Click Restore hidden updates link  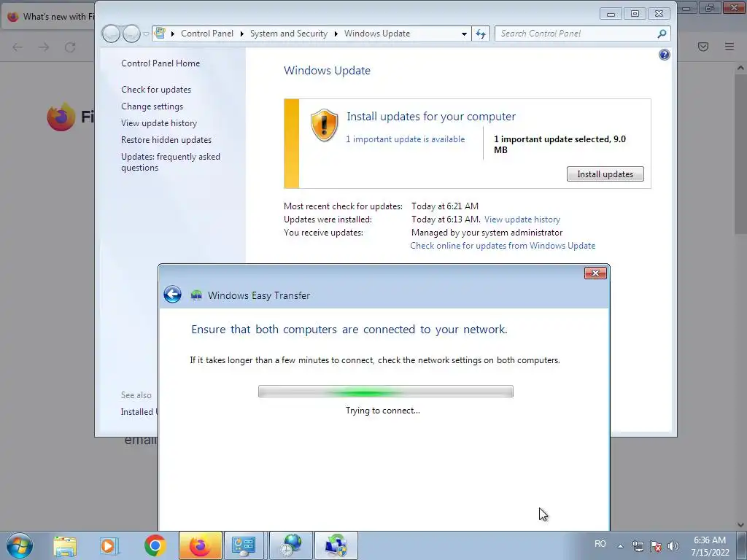[x=166, y=140]
